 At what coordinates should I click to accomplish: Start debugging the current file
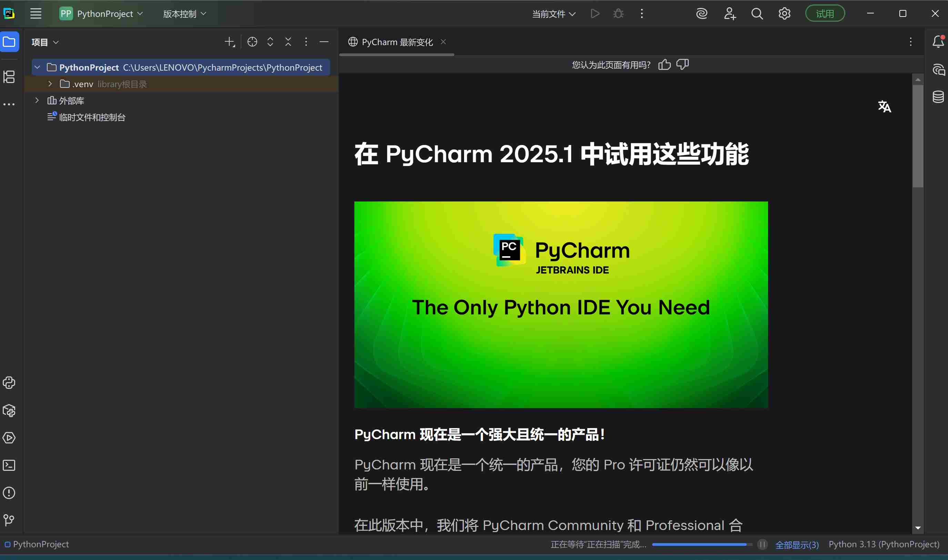[618, 13]
